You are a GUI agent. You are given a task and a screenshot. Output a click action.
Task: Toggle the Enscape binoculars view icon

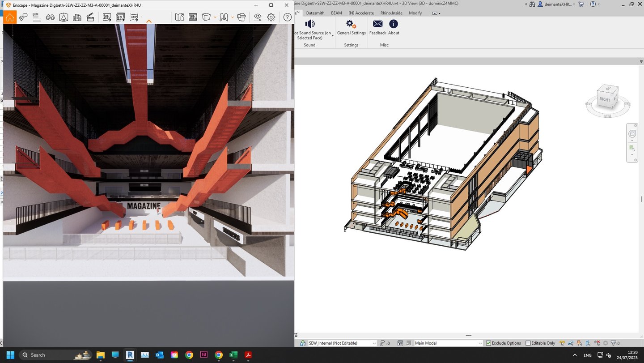(x=50, y=17)
